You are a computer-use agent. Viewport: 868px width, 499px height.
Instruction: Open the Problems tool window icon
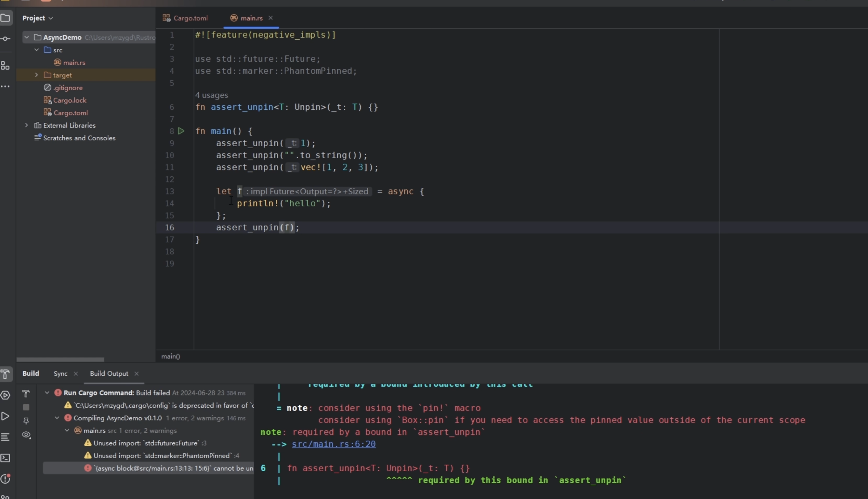5,479
